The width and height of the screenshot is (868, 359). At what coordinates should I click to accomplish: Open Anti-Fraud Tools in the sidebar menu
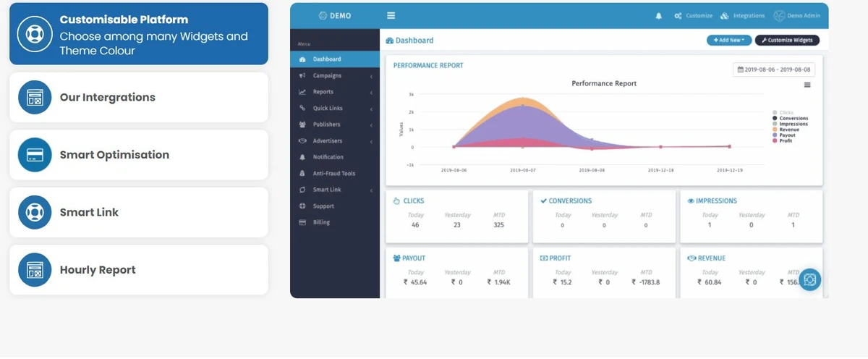pyautogui.click(x=335, y=174)
